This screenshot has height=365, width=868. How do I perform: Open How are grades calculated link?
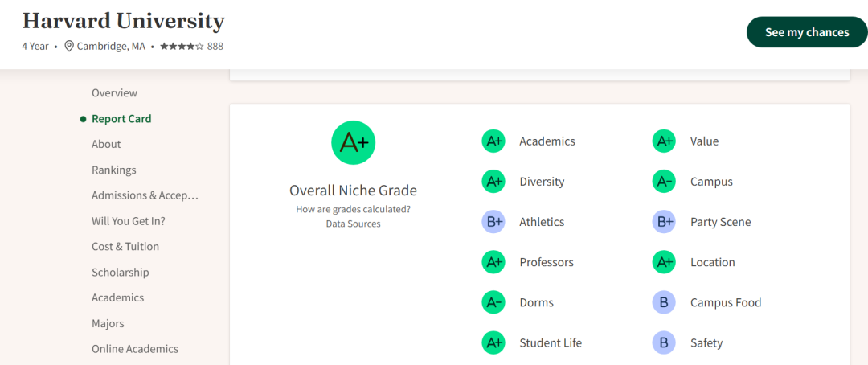tap(353, 209)
